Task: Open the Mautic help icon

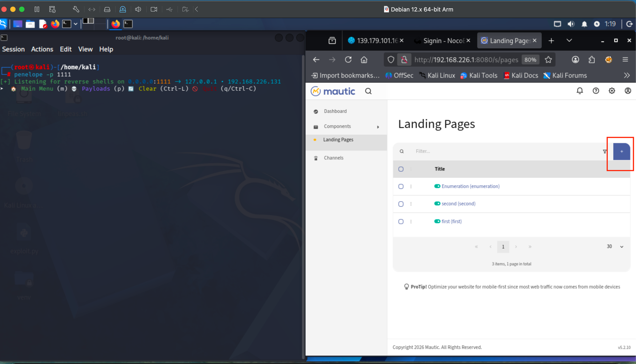Action: (596, 91)
